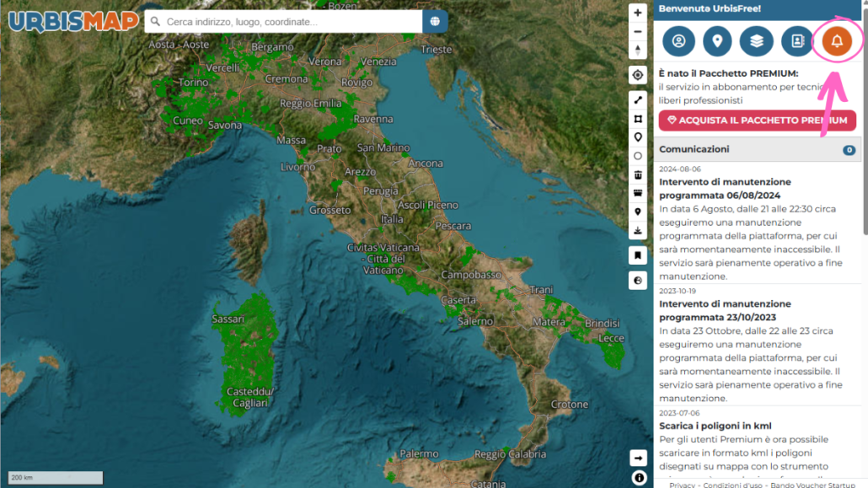This screenshot has height=488, width=868.
Task: Open the user profile panel icon
Action: coord(678,41)
